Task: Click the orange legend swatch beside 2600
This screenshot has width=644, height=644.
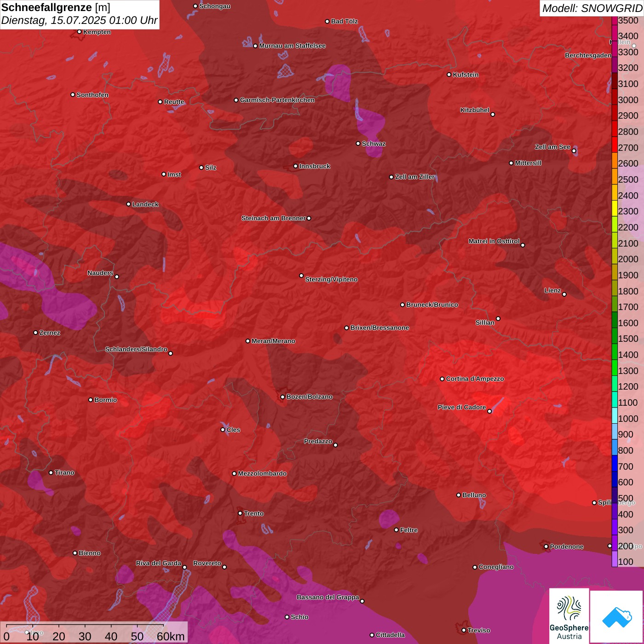Action: click(615, 160)
